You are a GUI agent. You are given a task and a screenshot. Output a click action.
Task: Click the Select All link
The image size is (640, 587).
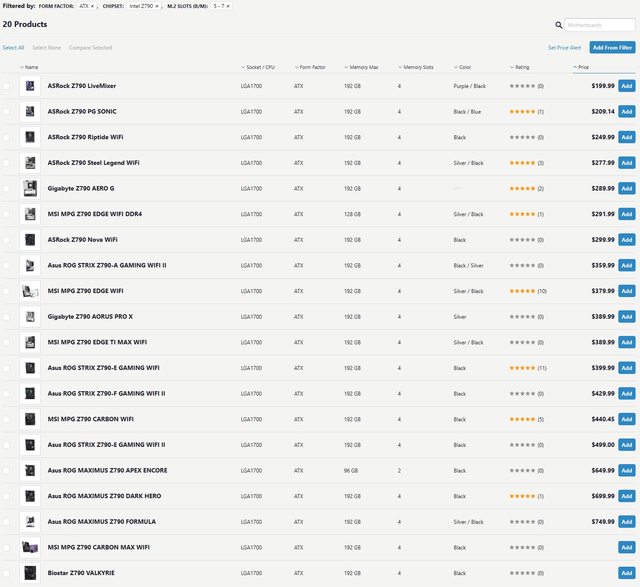point(13,47)
